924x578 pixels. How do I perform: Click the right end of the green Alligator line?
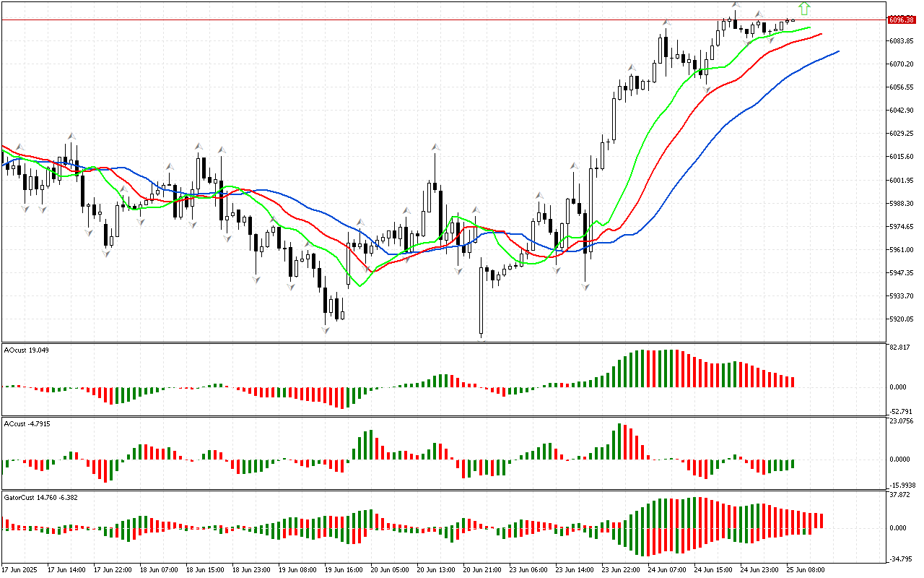(x=810, y=28)
